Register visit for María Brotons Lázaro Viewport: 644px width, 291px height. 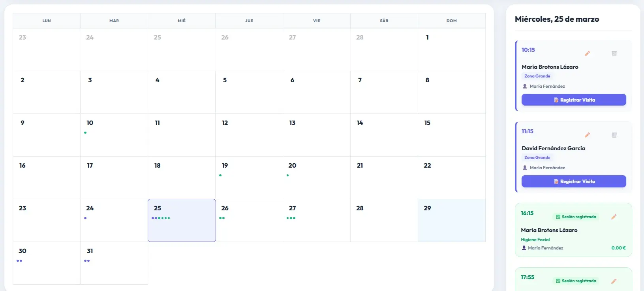pyautogui.click(x=574, y=100)
